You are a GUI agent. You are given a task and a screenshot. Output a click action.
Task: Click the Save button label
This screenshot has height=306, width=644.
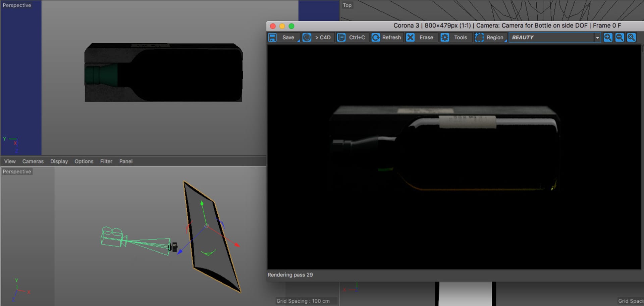pos(288,37)
